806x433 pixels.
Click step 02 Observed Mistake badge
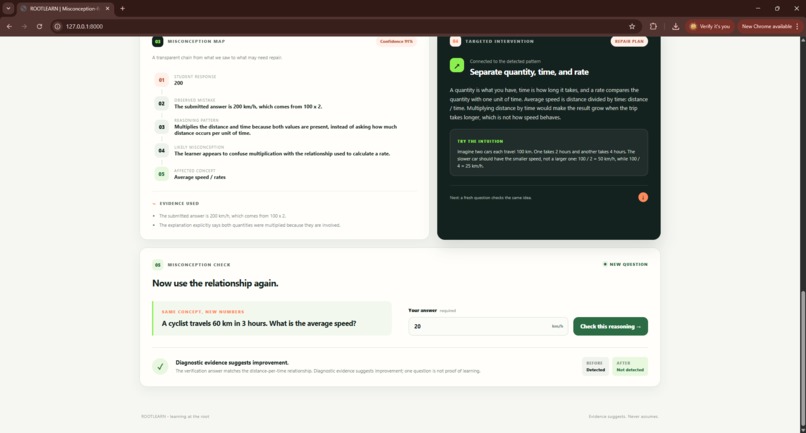click(x=161, y=103)
